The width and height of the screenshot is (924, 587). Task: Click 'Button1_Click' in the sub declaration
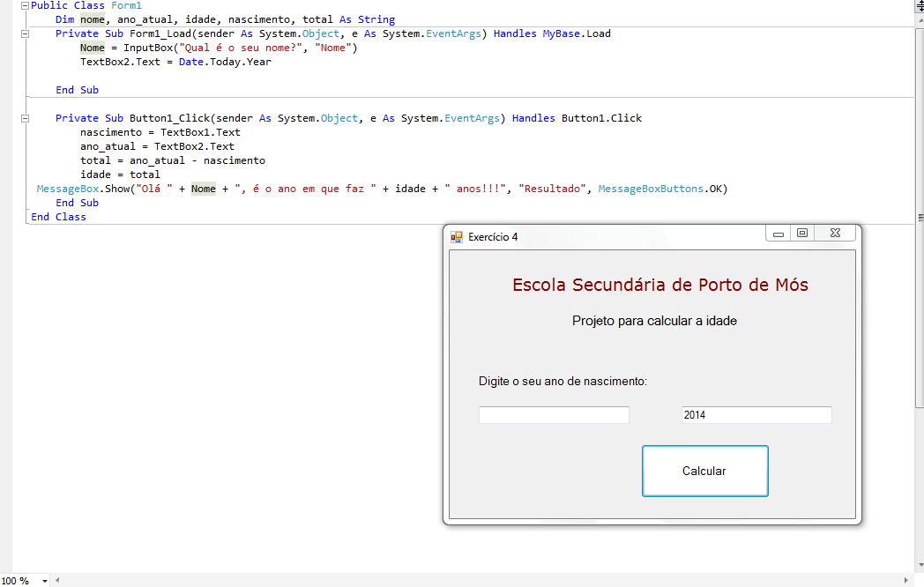169,118
